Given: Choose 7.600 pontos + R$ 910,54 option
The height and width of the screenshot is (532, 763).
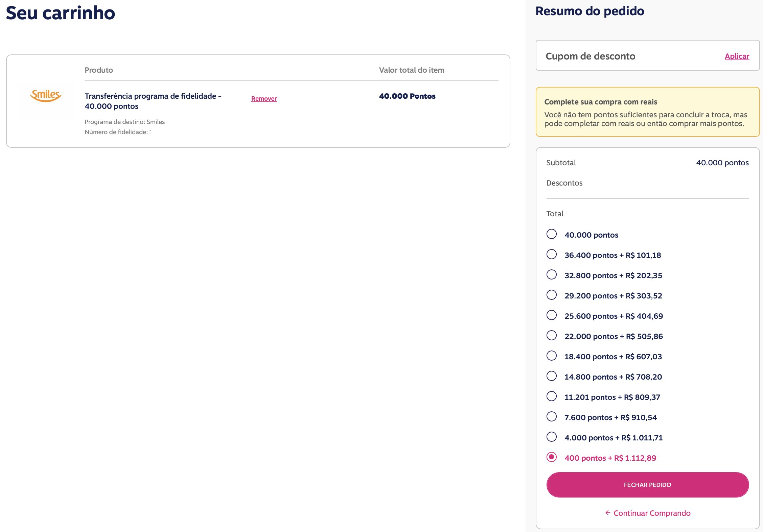Looking at the screenshot, I should 552,417.
